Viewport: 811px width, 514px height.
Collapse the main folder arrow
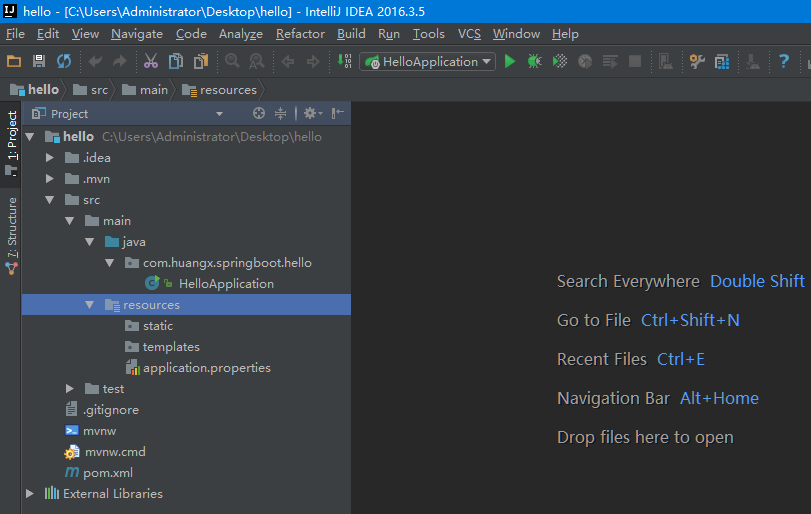tap(70, 221)
